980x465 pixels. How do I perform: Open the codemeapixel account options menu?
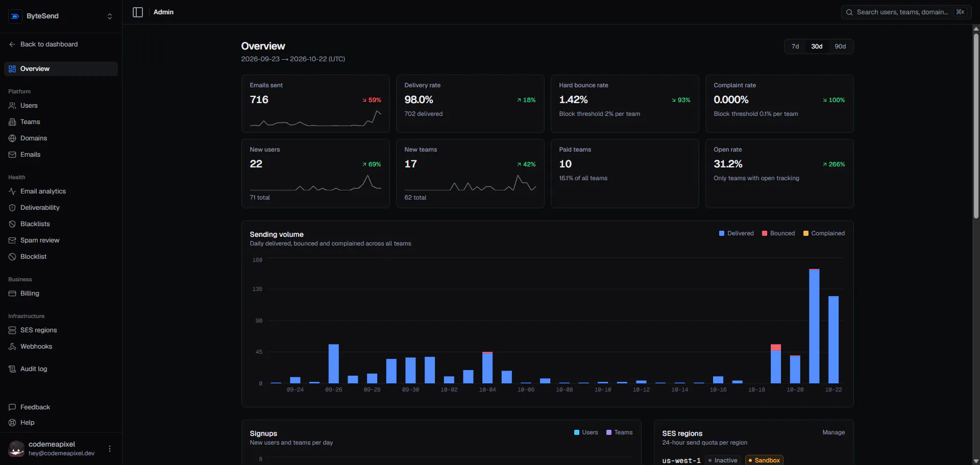coord(110,449)
